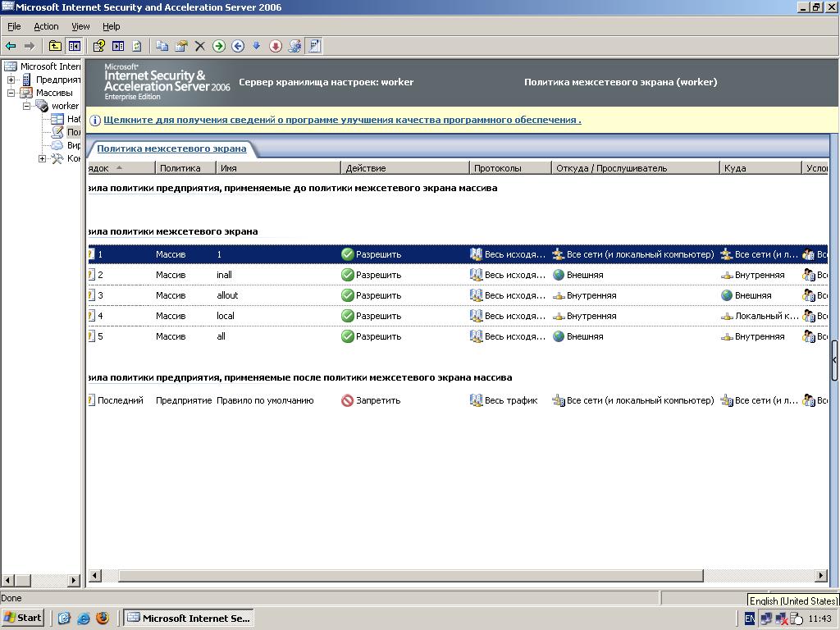This screenshot has height=630, width=840.
Task: Click the firewall policy icon in the console tree
Action: [x=57, y=132]
